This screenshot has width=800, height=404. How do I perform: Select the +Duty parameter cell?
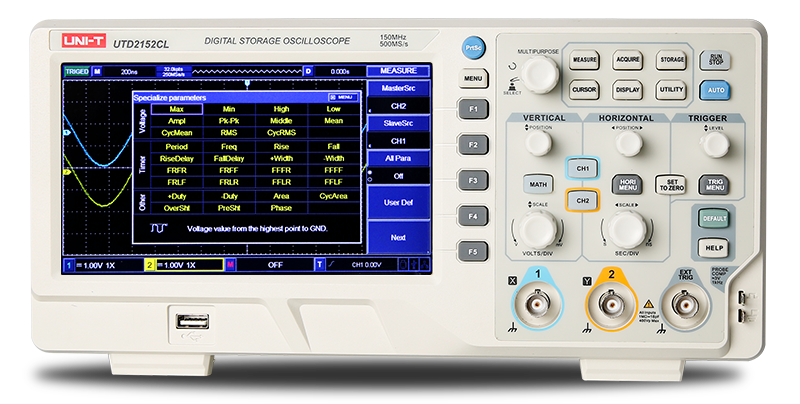177,196
